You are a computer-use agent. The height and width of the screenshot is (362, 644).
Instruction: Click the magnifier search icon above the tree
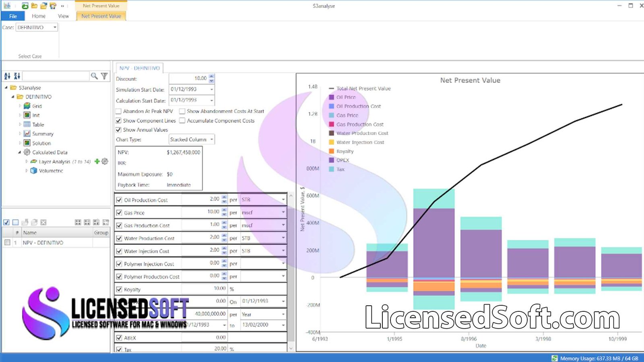[94, 76]
